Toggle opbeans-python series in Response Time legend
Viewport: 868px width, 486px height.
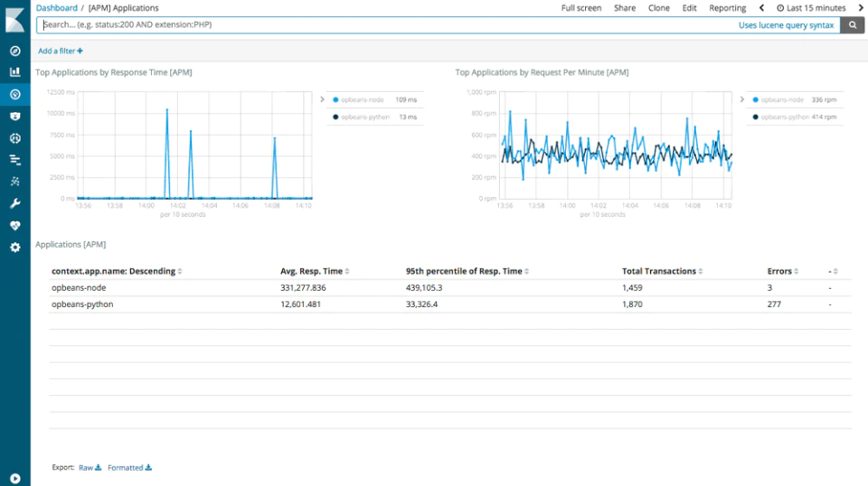click(x=364, y=117)
